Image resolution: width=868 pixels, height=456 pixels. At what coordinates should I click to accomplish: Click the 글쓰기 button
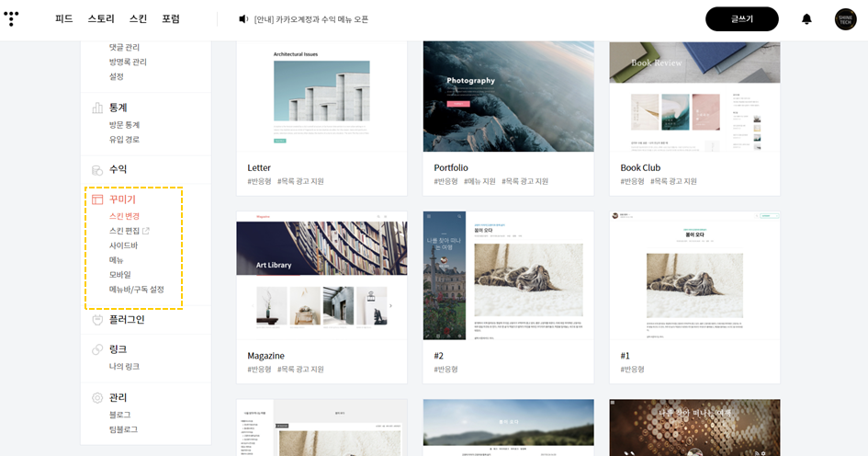742,18
